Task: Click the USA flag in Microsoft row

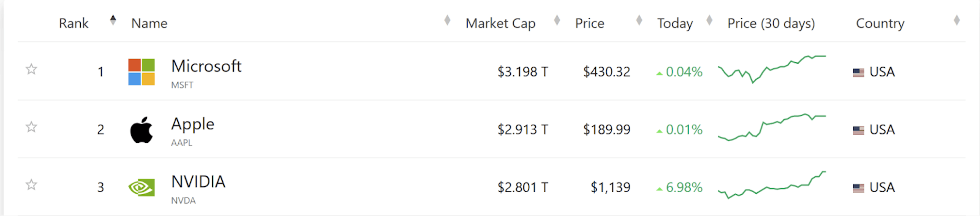Action: (858, 72)
